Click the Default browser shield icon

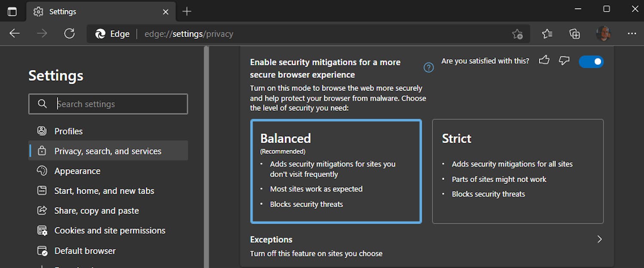pyautogui.click(x=42, y=250)
